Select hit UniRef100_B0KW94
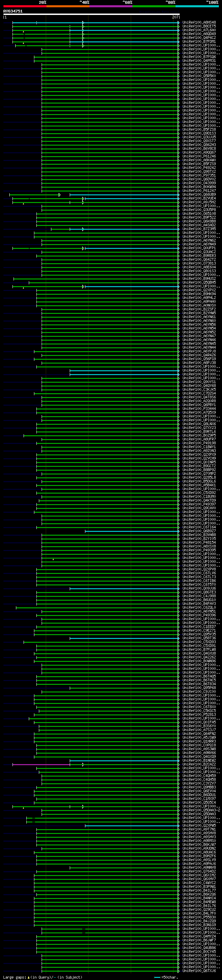 [x=199, y=187]
